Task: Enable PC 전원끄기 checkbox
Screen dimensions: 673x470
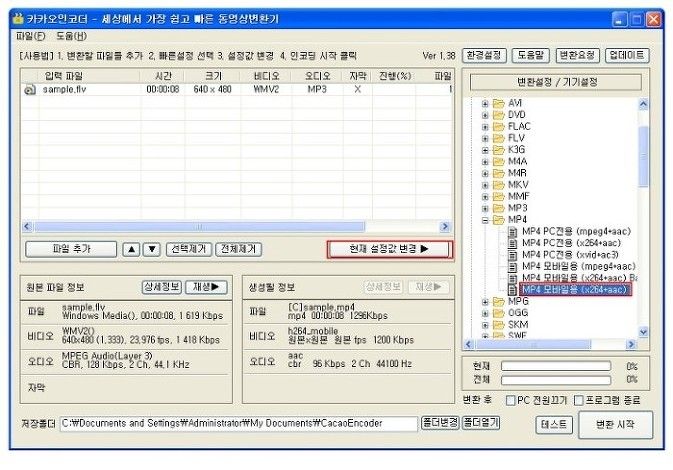Action: 510,400
